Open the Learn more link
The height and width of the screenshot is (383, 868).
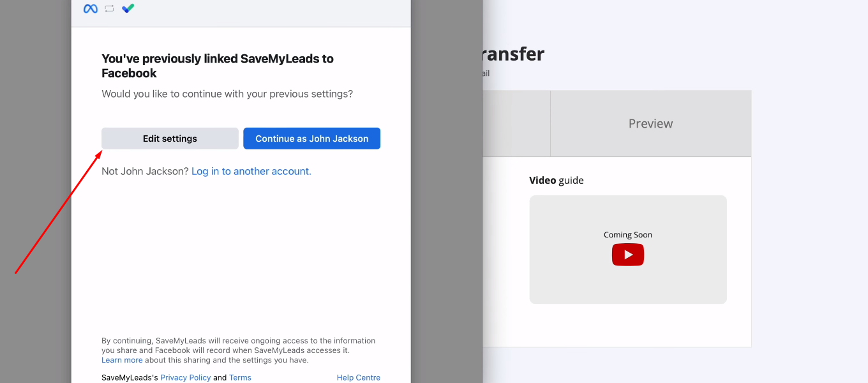[x=122, y=360]
